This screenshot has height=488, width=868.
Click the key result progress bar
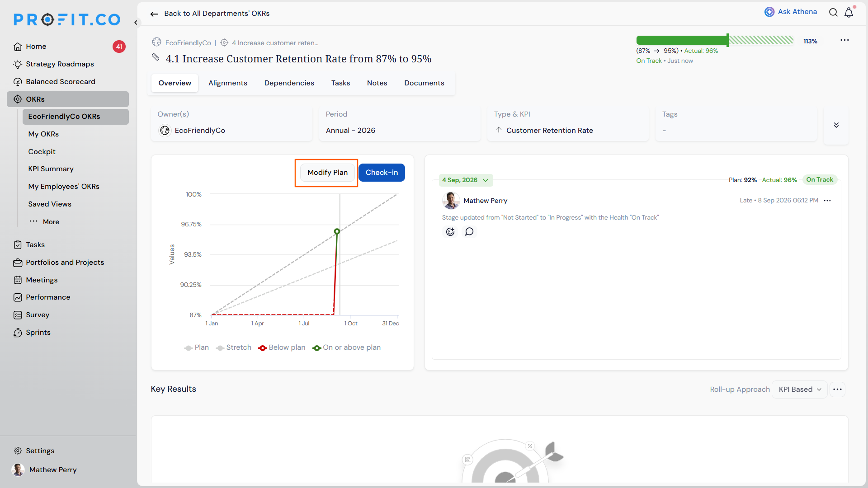point(715,40)
